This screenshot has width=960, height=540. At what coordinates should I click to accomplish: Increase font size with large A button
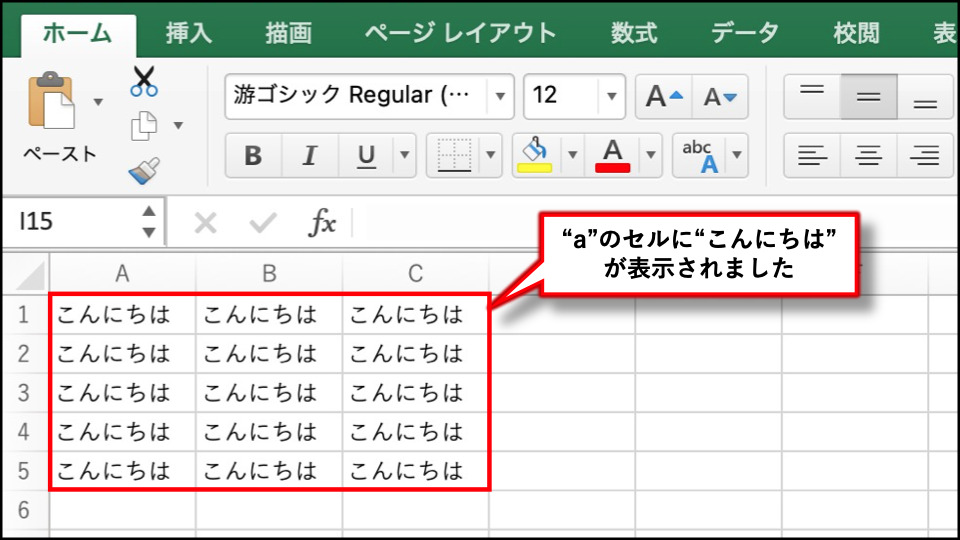(x=664, y=96)
